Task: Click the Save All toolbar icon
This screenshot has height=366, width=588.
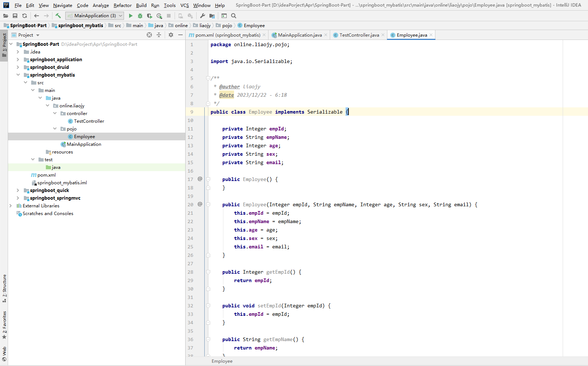Action: 15,16
